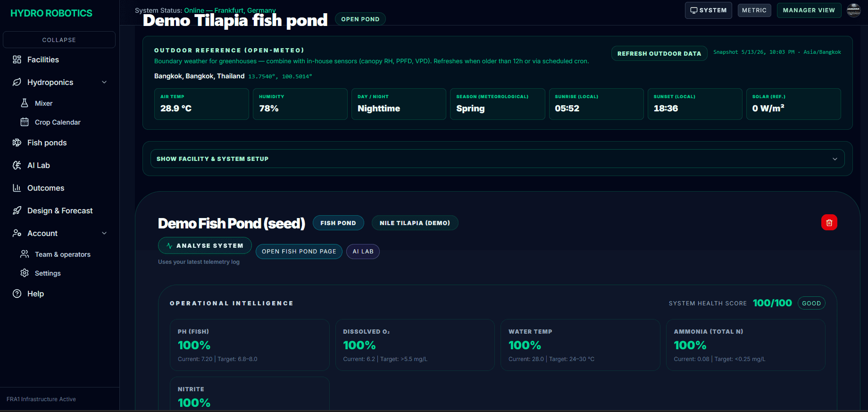Screen dimensions: 868x412
Task: Click the Help question mark icon
Action: [17, 294]
